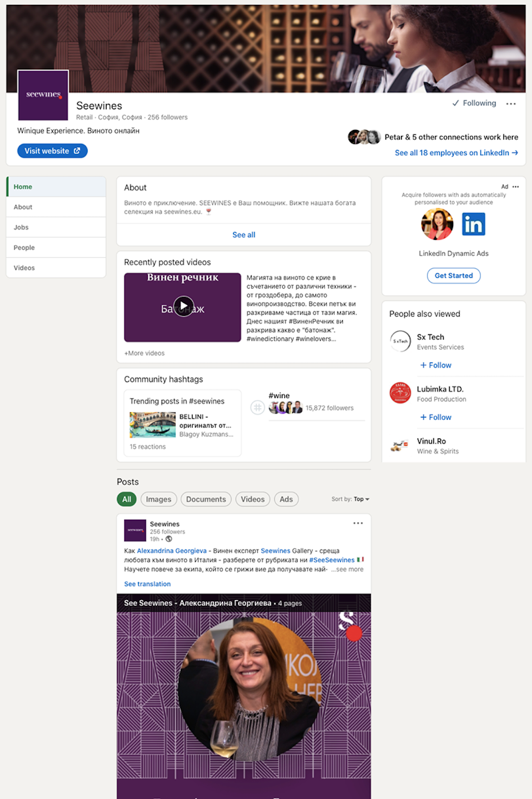532x799 pixels.
Task: Open the post three-dot menu
Action: click(x=358, y=523)
